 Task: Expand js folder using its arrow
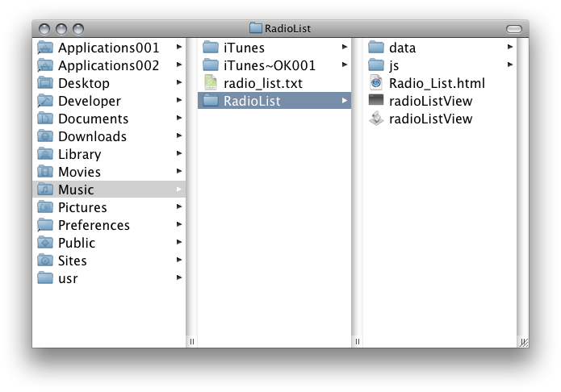(x=510, y=65)
